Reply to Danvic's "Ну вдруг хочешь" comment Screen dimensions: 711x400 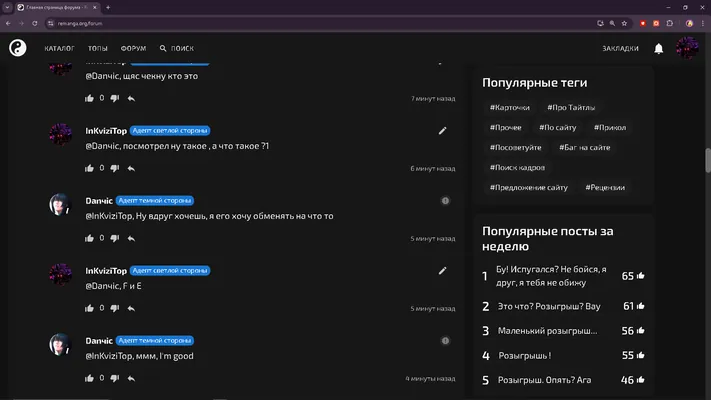131,238
